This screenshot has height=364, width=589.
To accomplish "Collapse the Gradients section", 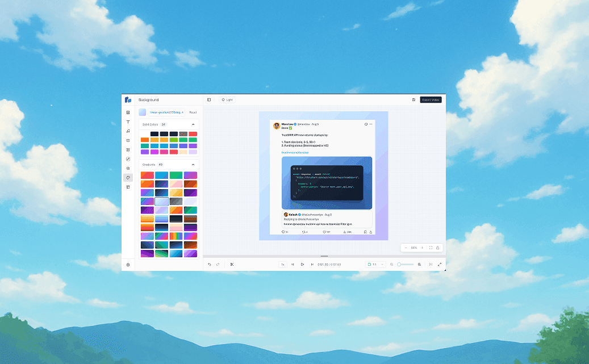I will pyautogui.click(x=193, y=165).
